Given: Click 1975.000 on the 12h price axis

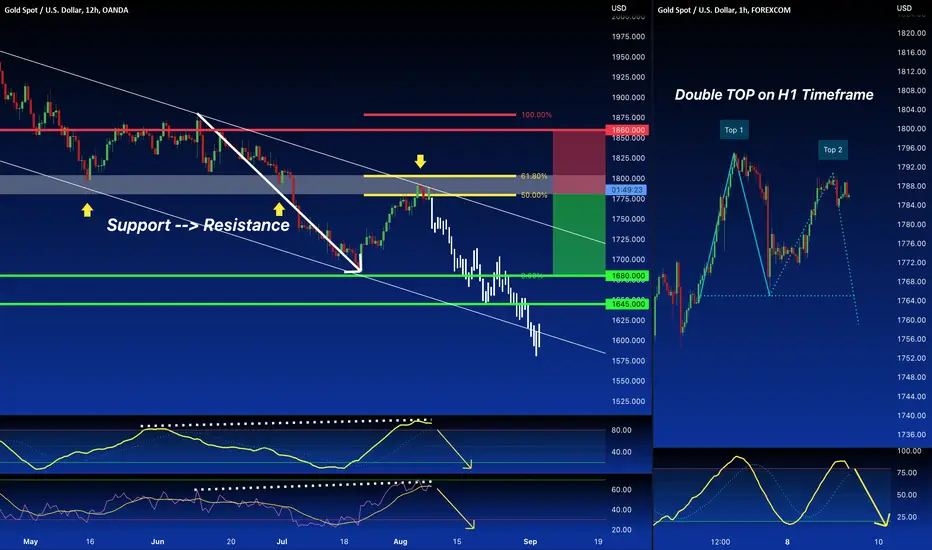Looking at the screenshot, I should (x=628, y=37).
